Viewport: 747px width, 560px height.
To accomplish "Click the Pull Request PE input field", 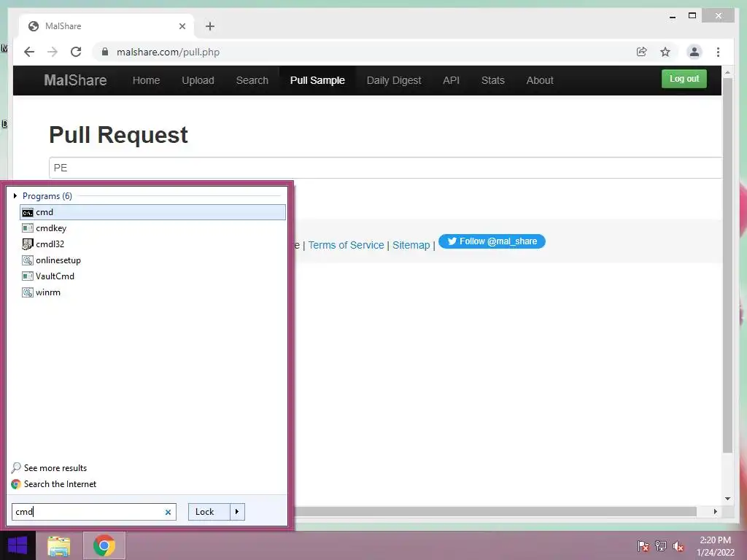I will tap(385, 168).
